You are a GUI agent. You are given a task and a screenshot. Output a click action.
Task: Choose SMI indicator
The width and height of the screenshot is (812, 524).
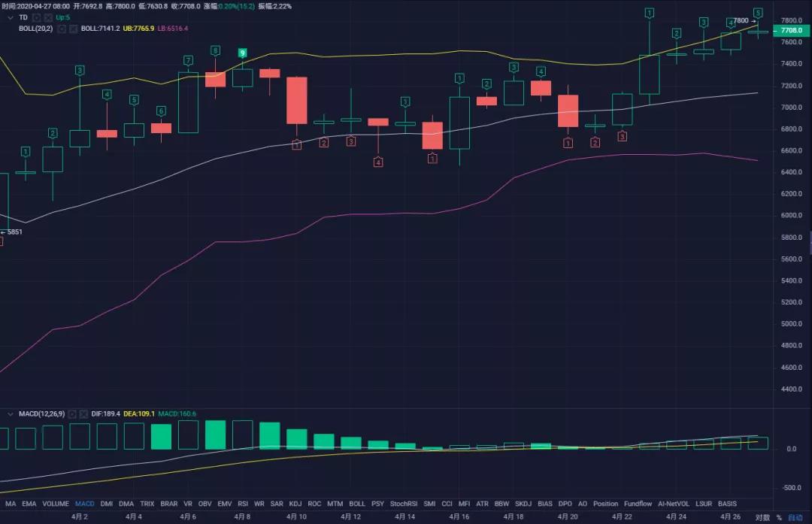coord(429,503)
